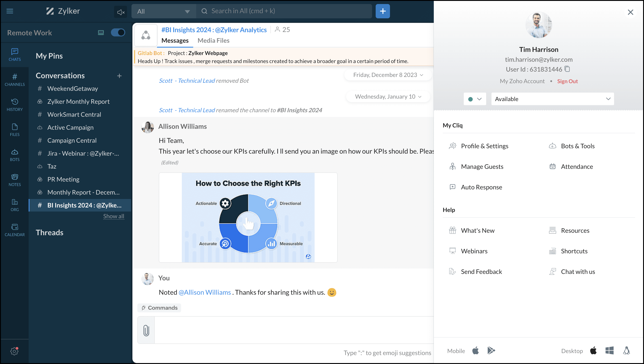
Task: Open Resources in Help
Action: [569, 231]
